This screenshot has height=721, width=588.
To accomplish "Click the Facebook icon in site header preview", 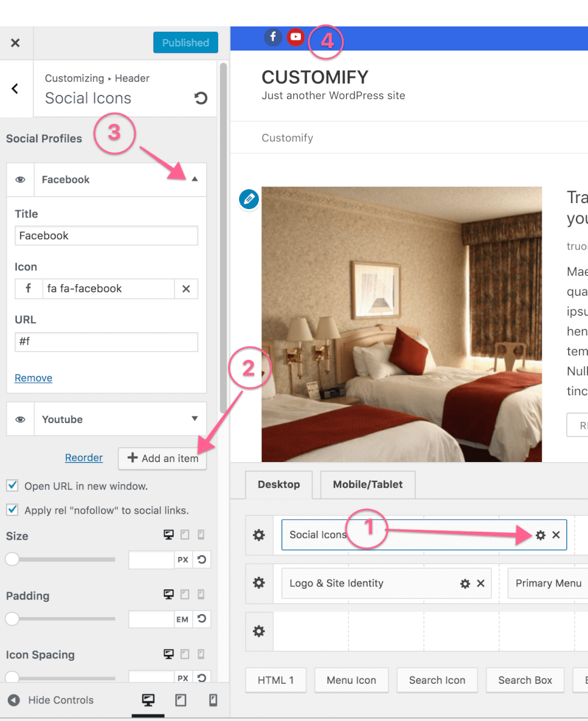I will [x=273, y=37].
